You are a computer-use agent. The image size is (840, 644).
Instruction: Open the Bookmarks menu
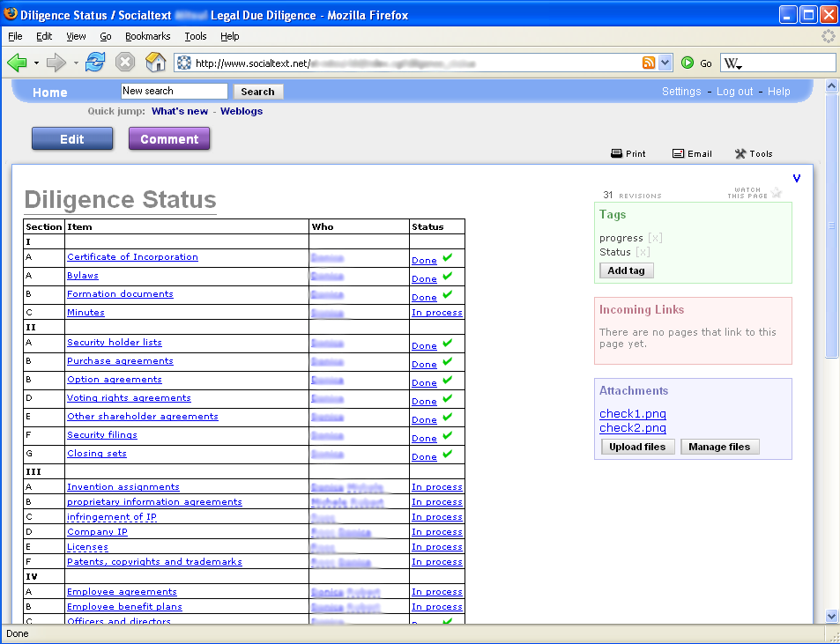pos(147,36)
